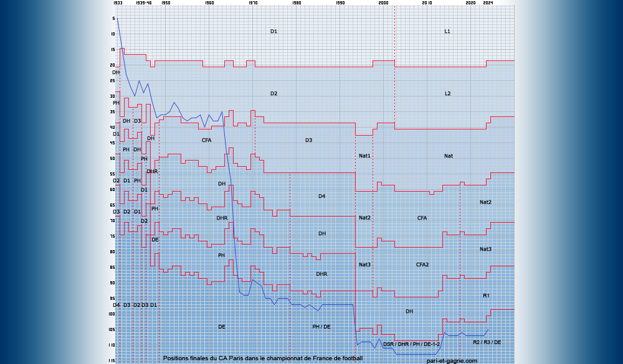623x364 pixels.
Task: Select the 2000 year label
Action: coord(383,2)
